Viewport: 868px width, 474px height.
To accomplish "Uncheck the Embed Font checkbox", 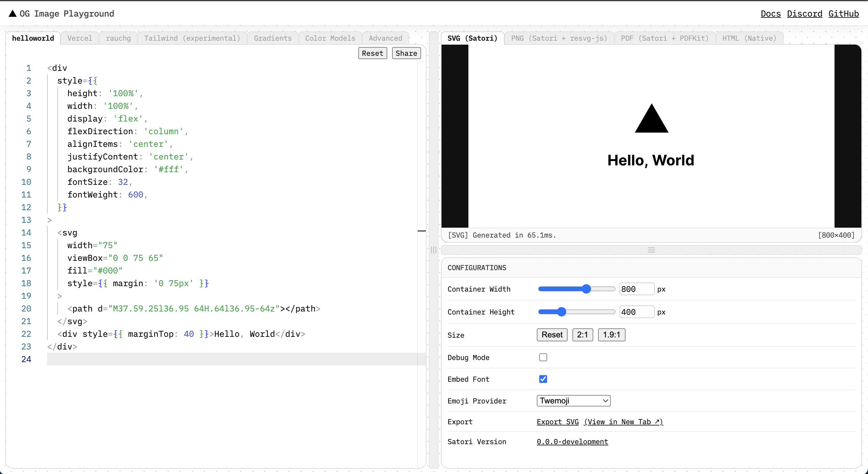I will coord(543,379).
